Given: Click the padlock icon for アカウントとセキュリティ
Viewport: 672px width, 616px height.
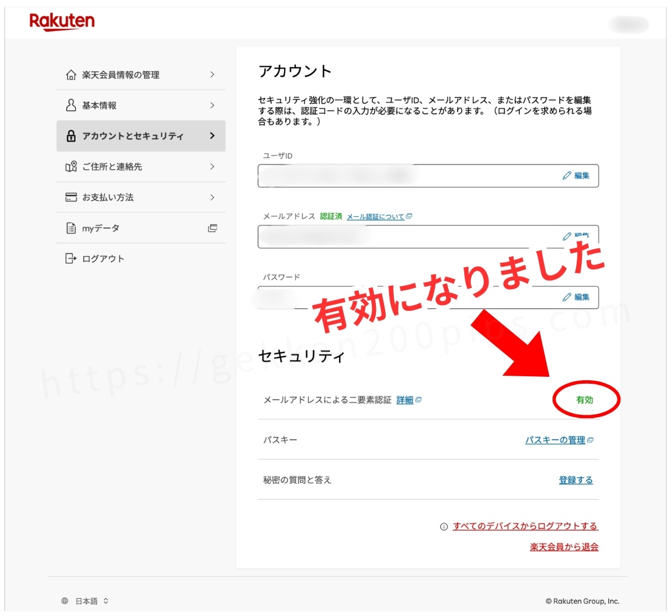Looking at the screenshot, I should point(71,136).
